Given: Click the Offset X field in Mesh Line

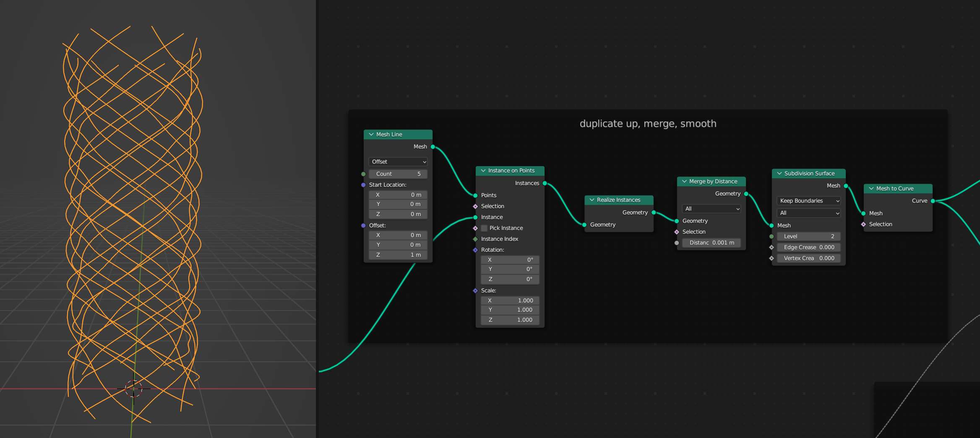Looking at the screenshot, I should (x=398, y=235).
